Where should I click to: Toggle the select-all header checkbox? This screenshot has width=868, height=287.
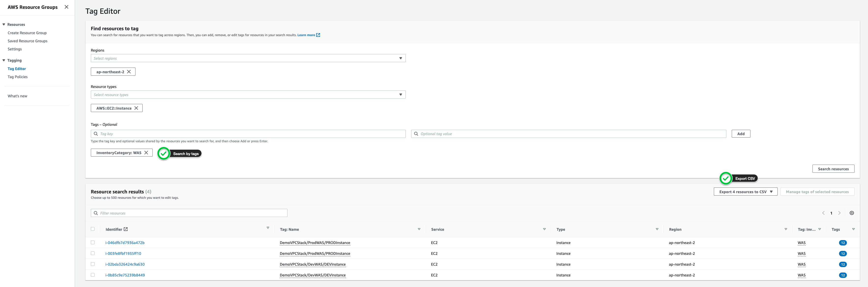[x=93, y=229]
